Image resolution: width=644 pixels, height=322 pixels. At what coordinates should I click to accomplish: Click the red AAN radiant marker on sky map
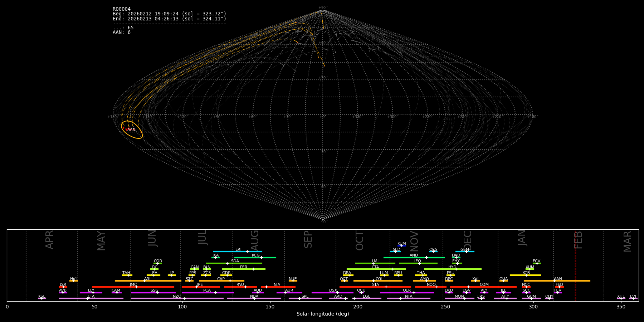pyautogui.click(x=126, y=130)
